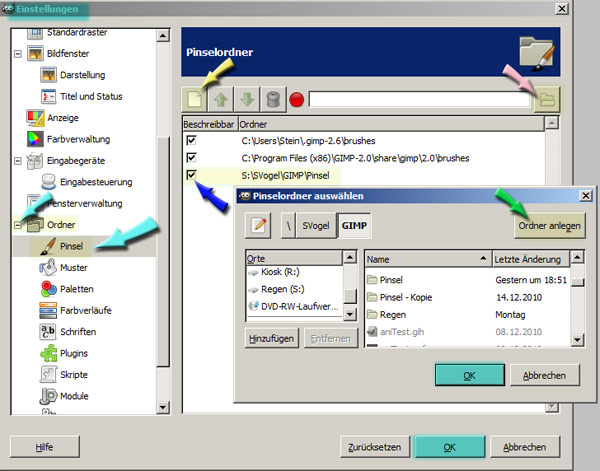The height and width of the screenshot is (471, 600).
Task: Click the Ordner anlegen button
Action: coord(550,226)
